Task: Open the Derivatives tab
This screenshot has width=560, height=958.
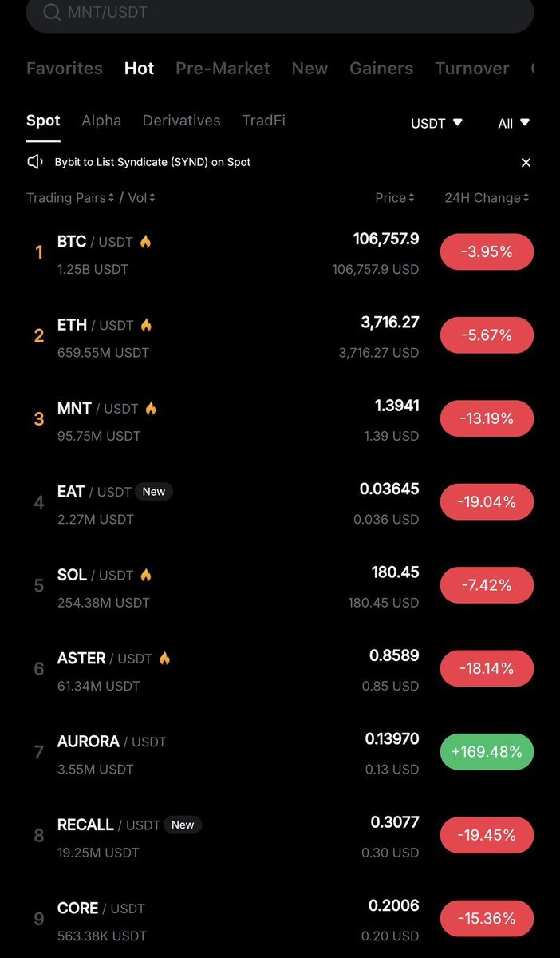Action: point(181,121)
